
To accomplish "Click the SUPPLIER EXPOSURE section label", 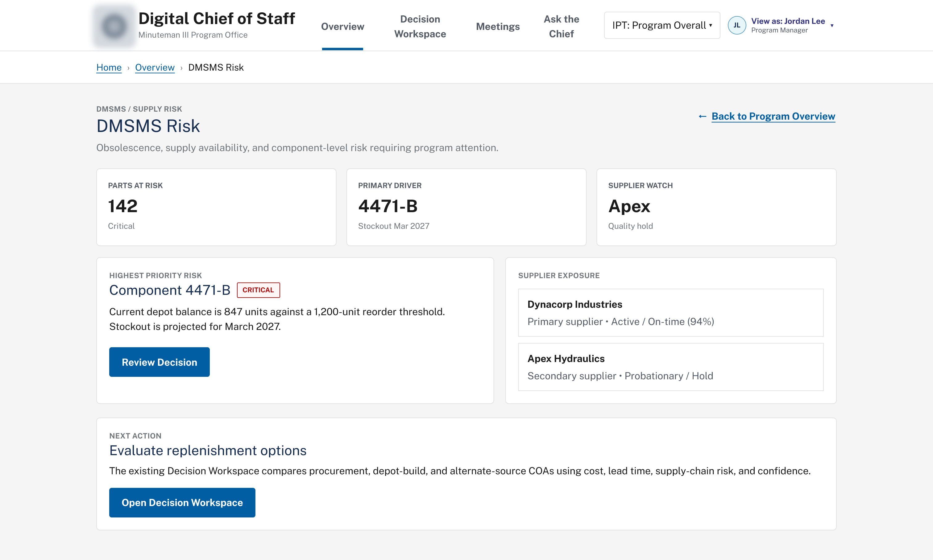I will pyautogui.click(x=559, y=275).
